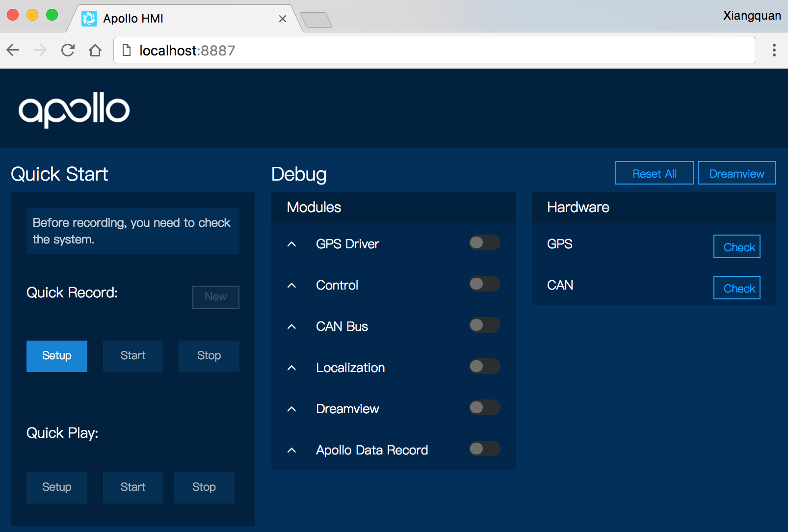
Task: Expand the Control module chevron
Action: [291, 285]
